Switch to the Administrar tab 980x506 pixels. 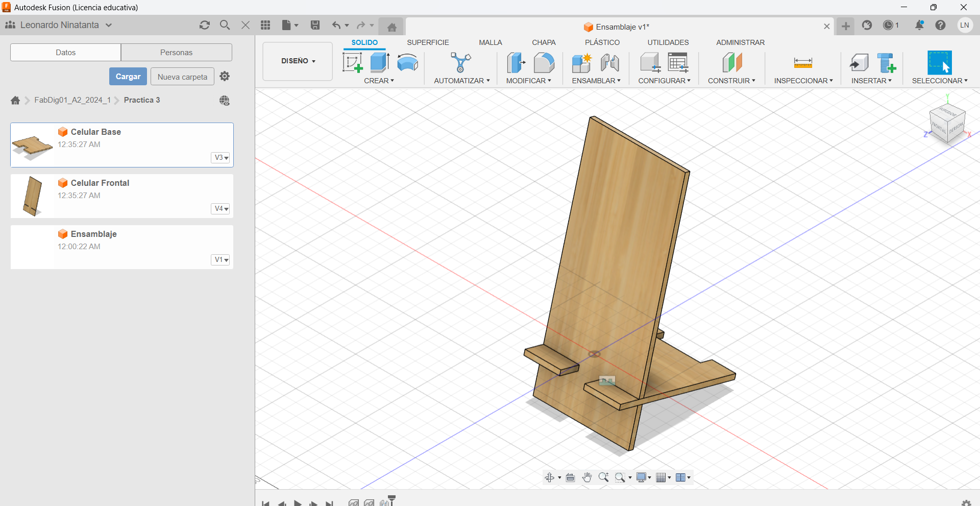[x=740, y=42]
